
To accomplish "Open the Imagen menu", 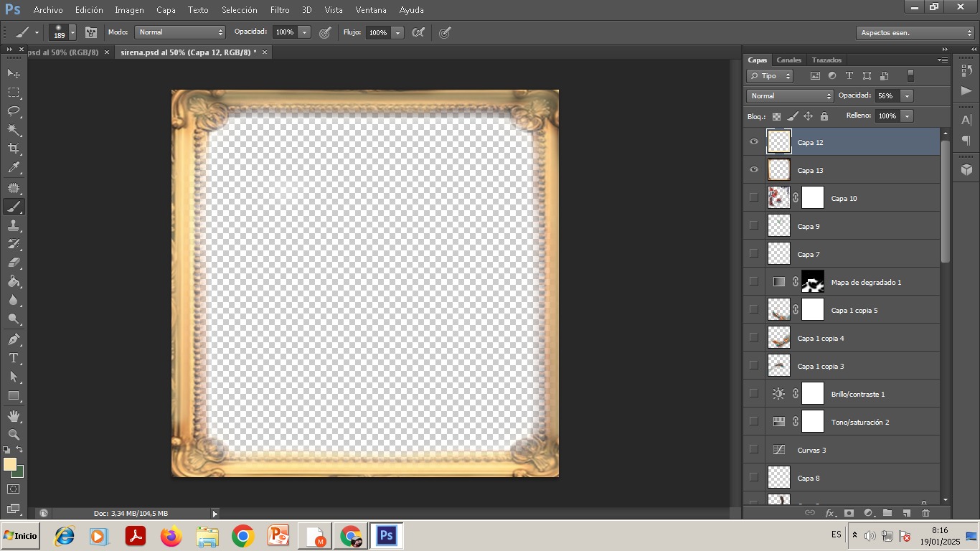I will 129,10.
